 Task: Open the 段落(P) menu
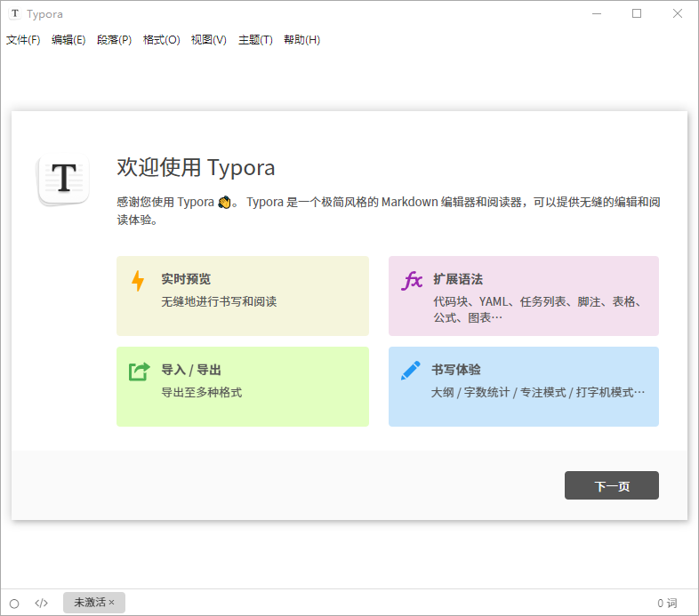click(115, 40)
